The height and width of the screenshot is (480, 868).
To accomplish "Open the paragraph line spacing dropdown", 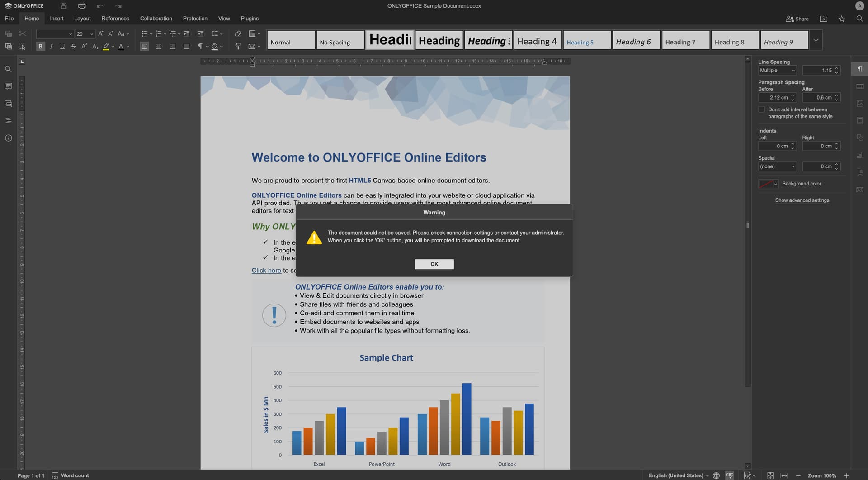I will coord(217,33).
